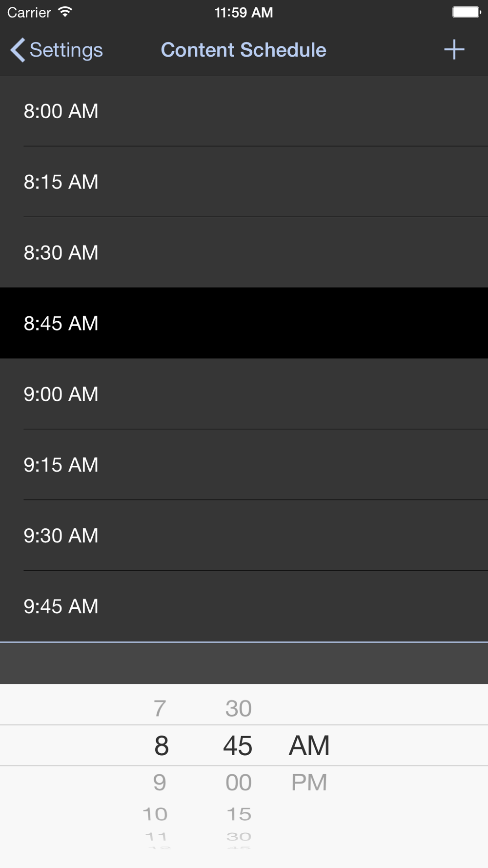Image resolution: width=488 pixels, height=868 pixels.
Task: Tap the back chevron arrow icon
Action: tap(18, 50)
